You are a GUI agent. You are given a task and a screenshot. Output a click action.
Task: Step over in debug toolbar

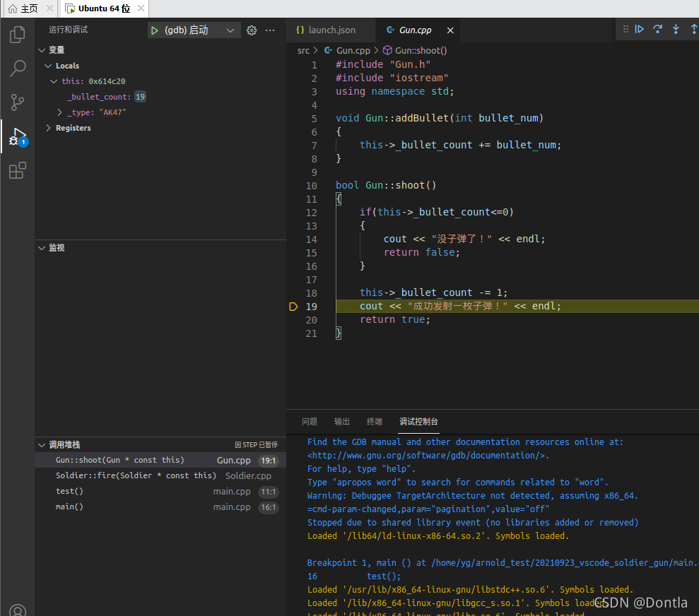click(x=657, y=29)
